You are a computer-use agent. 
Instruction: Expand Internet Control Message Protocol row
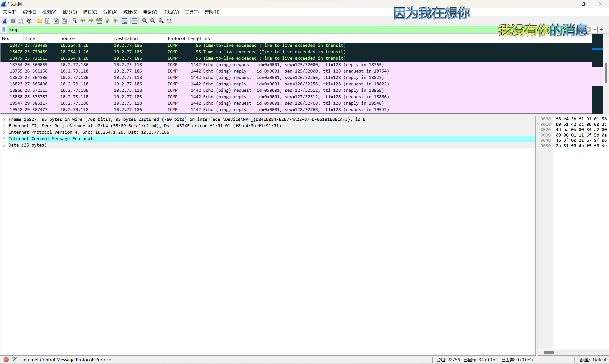click(4, 139)
